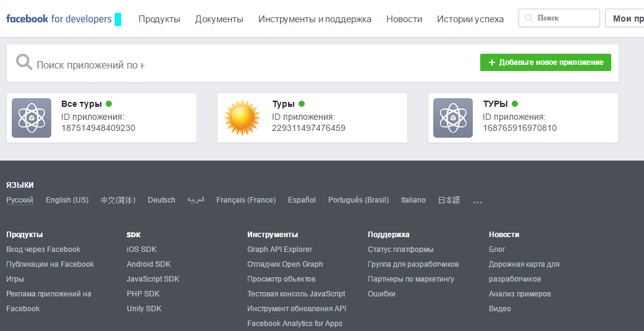Image resolution: width=644 pixels, height=331 pixels.
Task: Open iOS SDK footer link
Action: click(x=142, y=249)
